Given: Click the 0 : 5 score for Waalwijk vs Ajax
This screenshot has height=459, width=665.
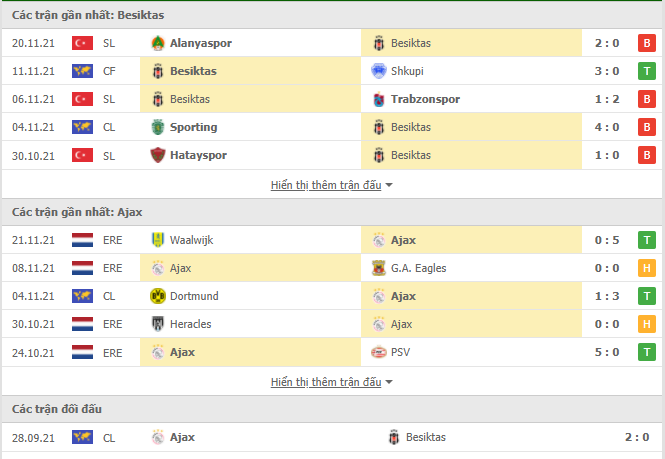Looking at the screenshot, I should tap(607, 240).
